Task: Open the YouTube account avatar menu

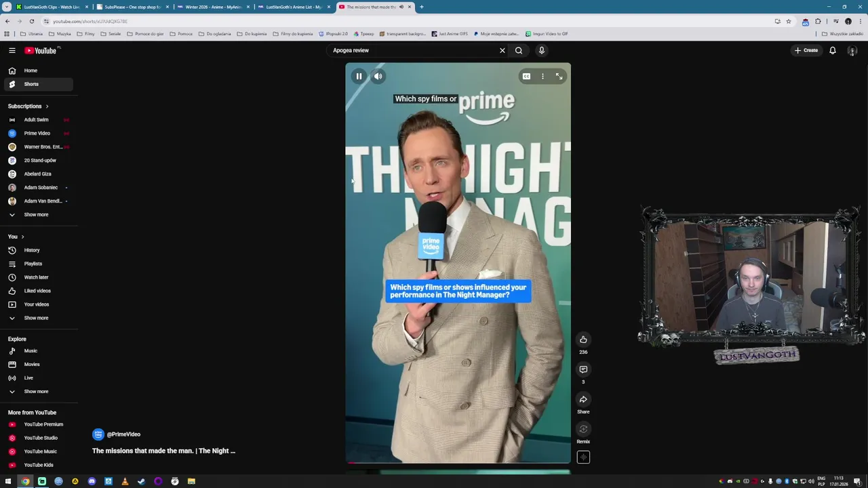Action: pos(852,50)
